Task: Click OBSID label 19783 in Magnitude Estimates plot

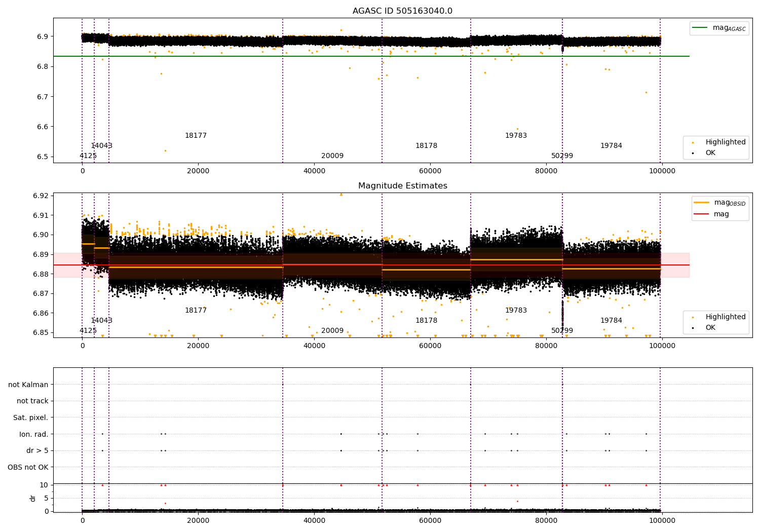Action: pyautogui.click(x=516, y=311)
